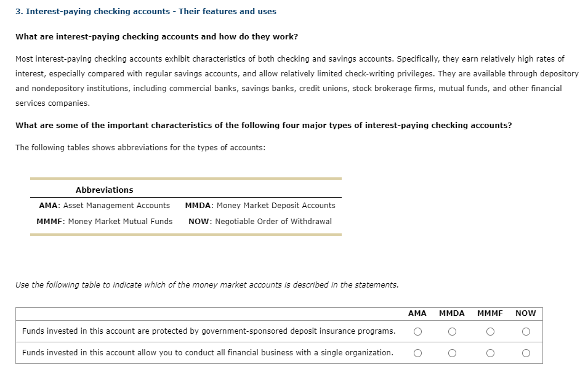The height and width of the screenshot is (383, 588).
Task: Click the italic instruction above the answer table
Action: (207, 284)
